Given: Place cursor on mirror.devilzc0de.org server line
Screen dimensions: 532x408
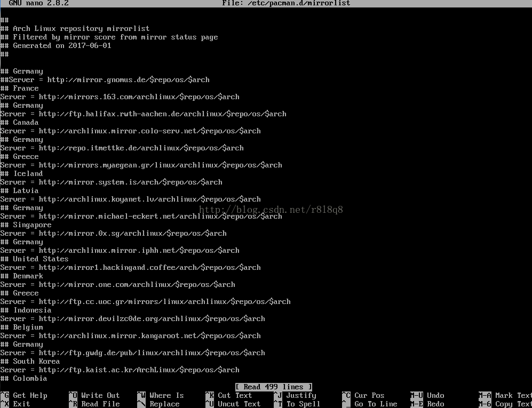Looking at the screenshot, I should pos(133,319).
